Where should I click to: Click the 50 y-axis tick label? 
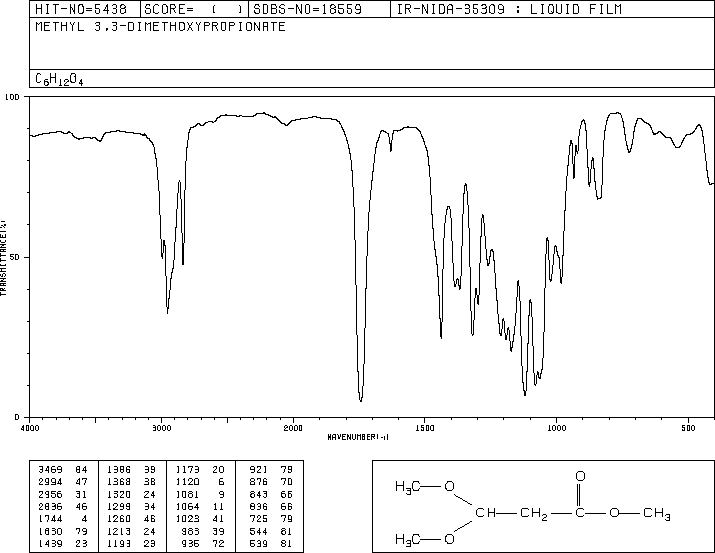pyautogui.click(x=15, y=257)
